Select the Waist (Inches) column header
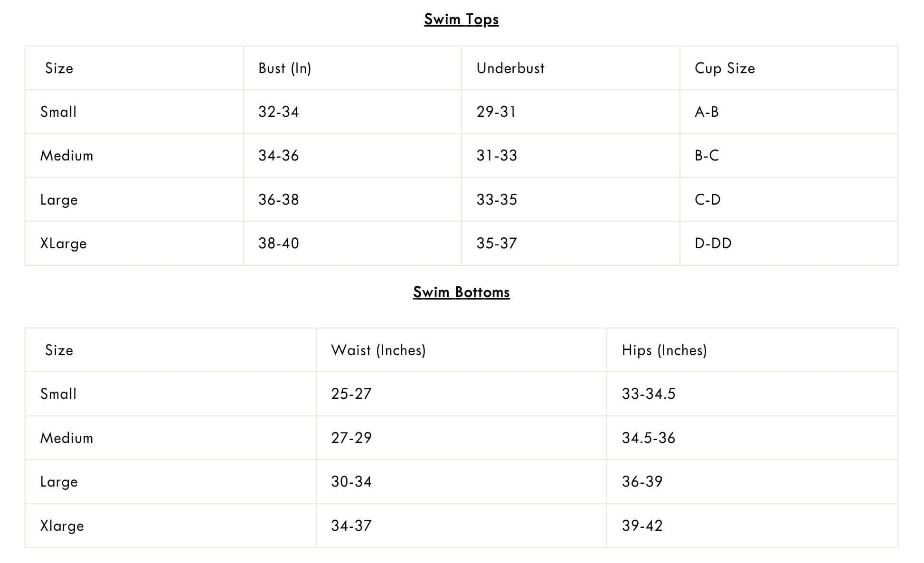The width and height of the screenshot is (924, 563). [378, 350]
